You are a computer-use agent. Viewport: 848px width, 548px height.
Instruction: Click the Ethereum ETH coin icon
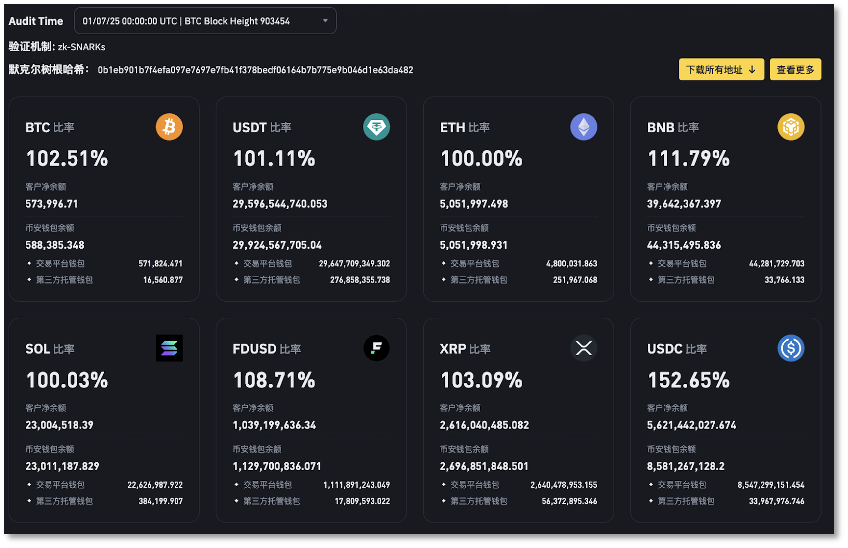[584, 127]
